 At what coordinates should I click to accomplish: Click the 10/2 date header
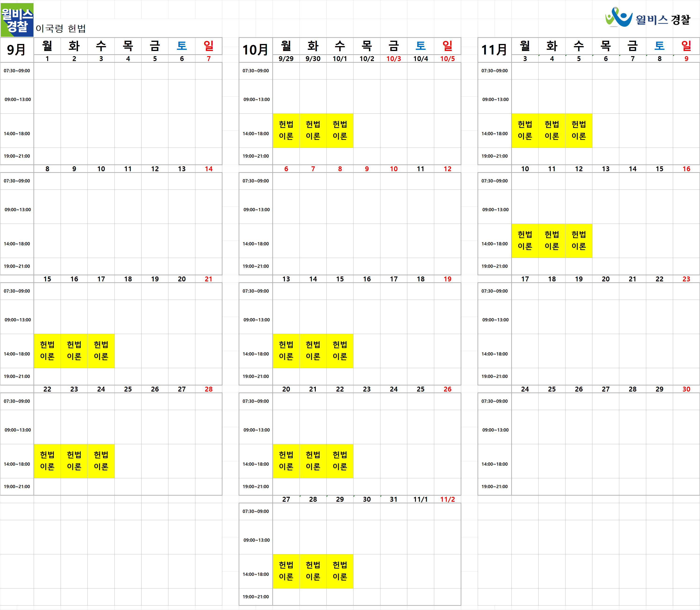click(367, 58)
